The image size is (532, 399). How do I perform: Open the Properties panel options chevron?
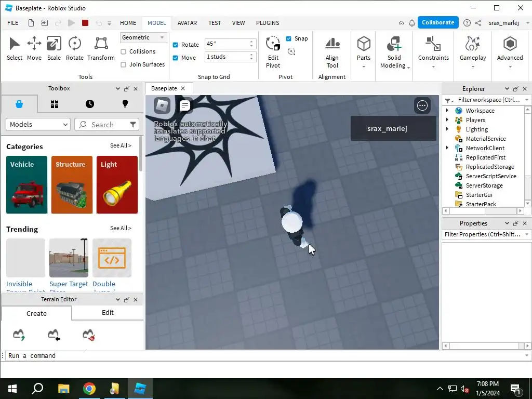pyautogui.click(x=507, y=223)
